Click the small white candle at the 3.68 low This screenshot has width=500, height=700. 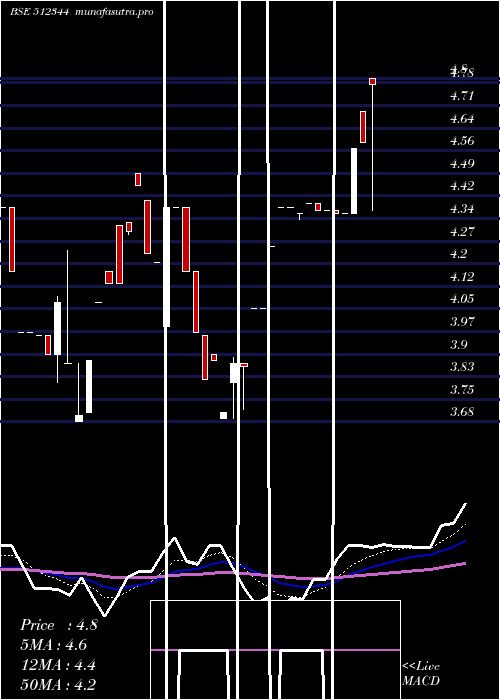click(x=79, y=418)
